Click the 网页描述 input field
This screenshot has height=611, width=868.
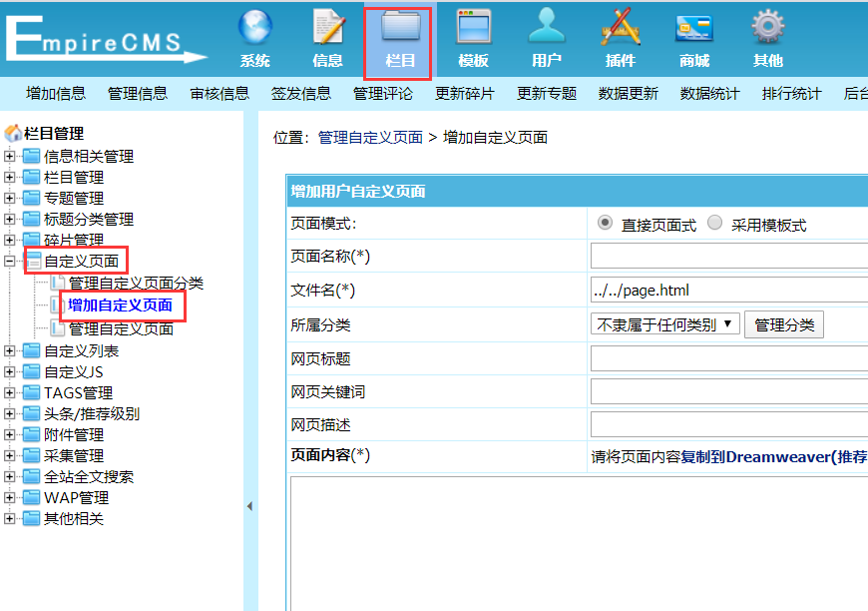pos(729,425)
